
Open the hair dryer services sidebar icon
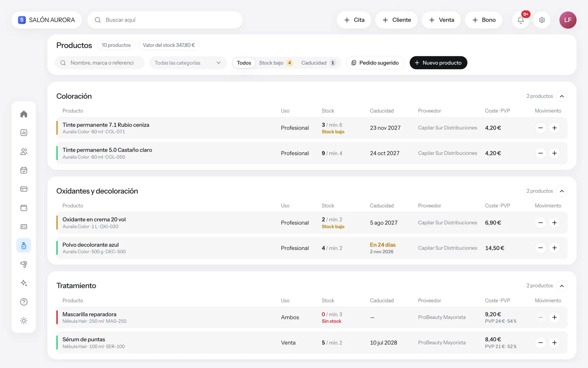tap(24, 264)
